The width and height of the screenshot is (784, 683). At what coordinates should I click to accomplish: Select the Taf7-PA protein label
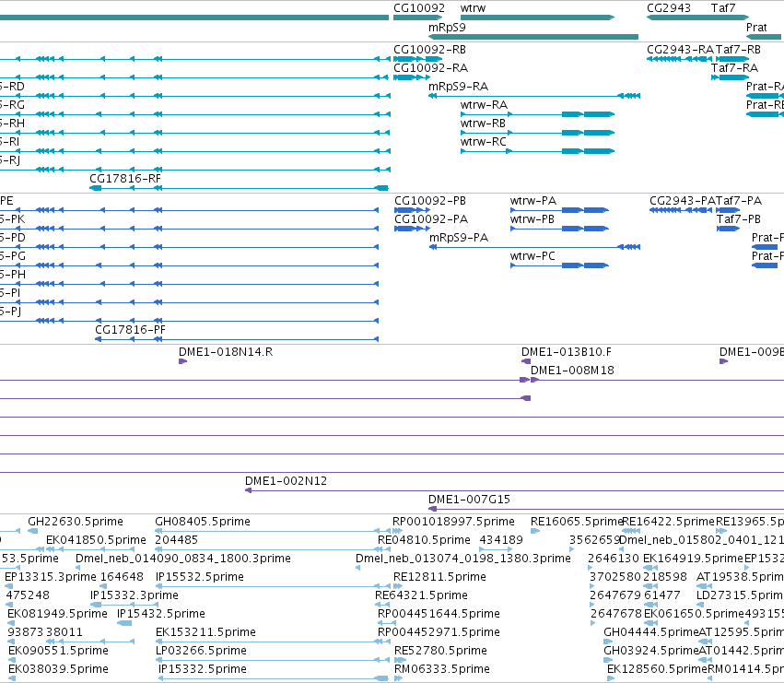click(x=739, y=201)
